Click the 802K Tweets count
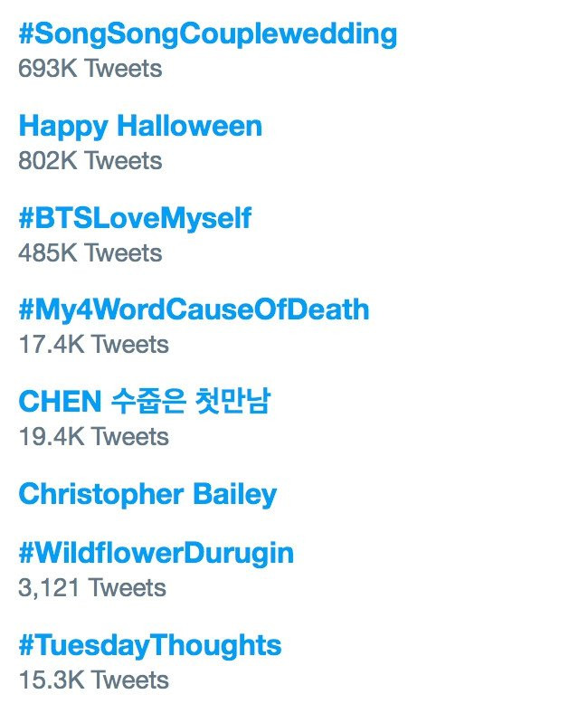The width and height of the screenshot is (588, 713). click(x=90, y=161)
